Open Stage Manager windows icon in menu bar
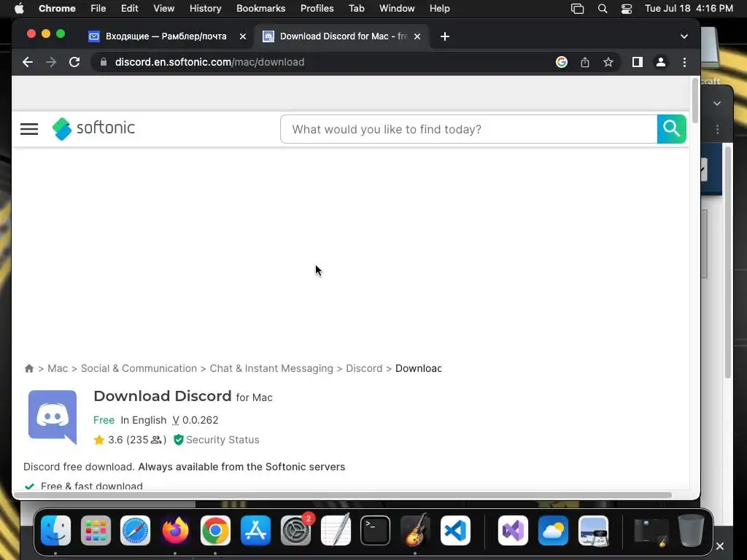 pos(578,9)
